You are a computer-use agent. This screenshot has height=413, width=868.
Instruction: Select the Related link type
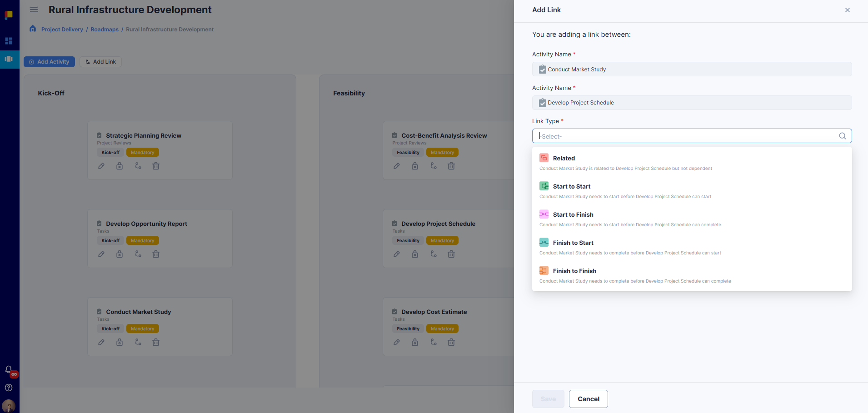click(x=564, y=159)
